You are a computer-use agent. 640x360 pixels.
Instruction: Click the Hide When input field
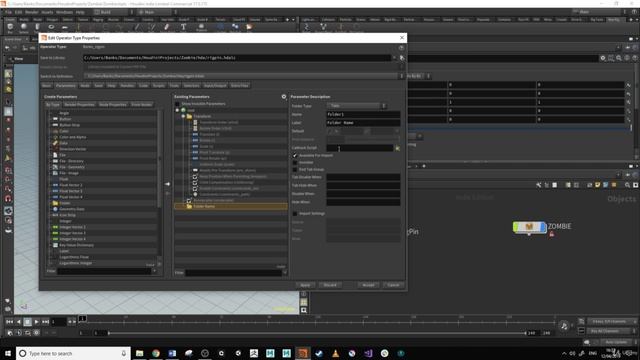tap(363, 202)
